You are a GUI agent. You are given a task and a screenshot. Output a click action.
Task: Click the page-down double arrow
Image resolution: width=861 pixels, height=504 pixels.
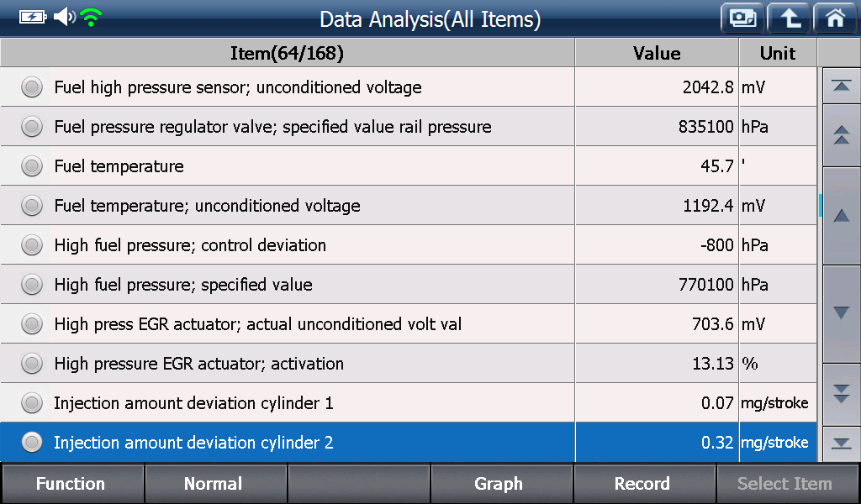tap(841, 394)
